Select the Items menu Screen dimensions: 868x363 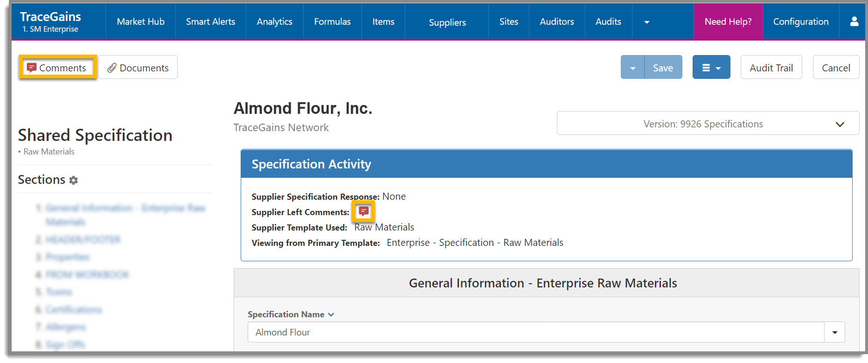383,21
